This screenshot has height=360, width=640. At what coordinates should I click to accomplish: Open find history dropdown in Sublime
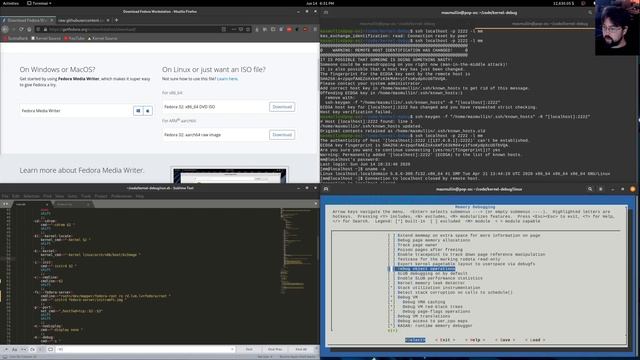click(232, 349)
